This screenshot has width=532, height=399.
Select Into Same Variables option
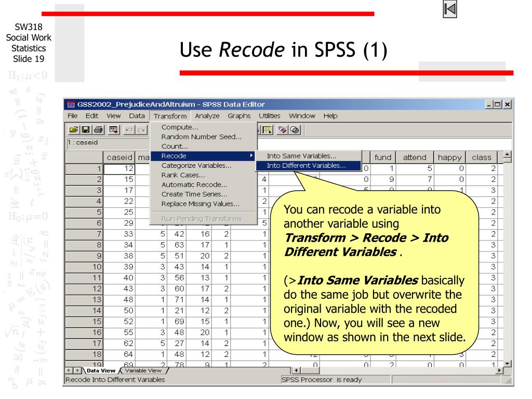click(301, 156)
